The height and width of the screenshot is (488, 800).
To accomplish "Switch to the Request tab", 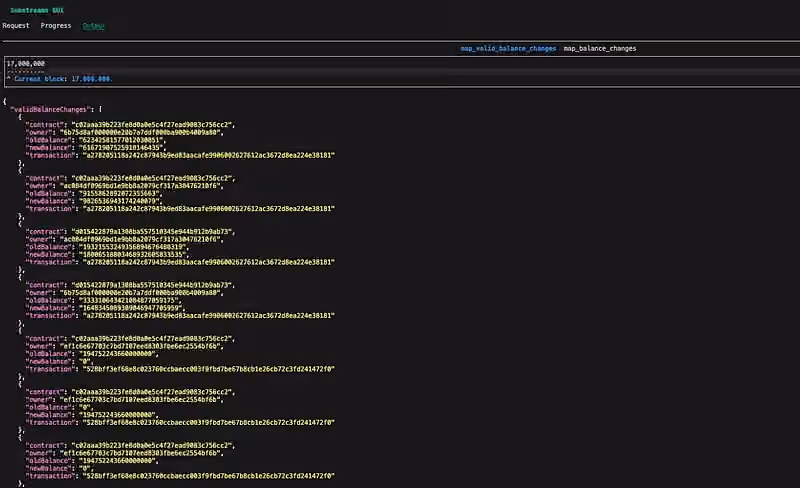I will click(16, 26).
